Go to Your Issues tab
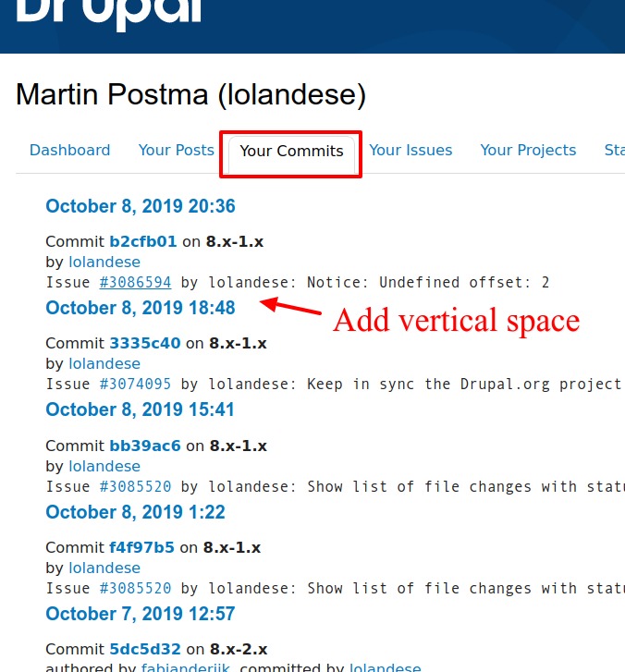The width and height of the screenshot is (625, 672). point(411,151)
